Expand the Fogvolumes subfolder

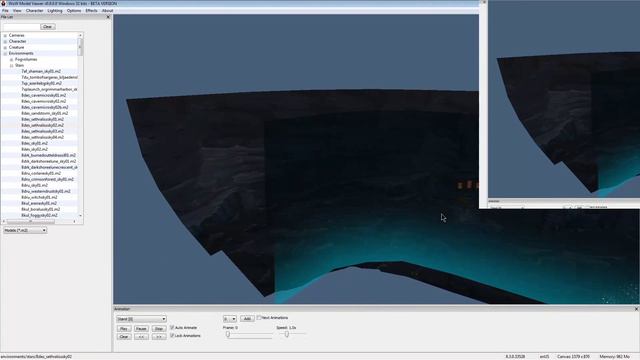(11, 60)
